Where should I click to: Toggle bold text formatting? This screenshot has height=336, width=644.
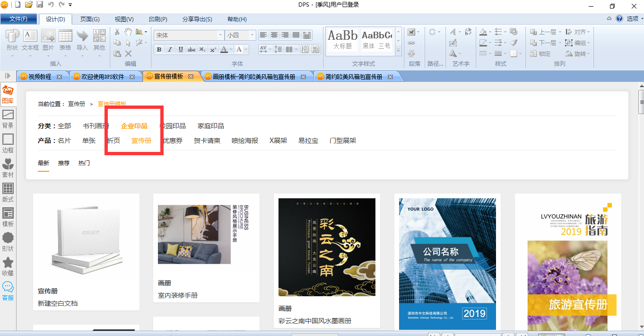point(159,50)
